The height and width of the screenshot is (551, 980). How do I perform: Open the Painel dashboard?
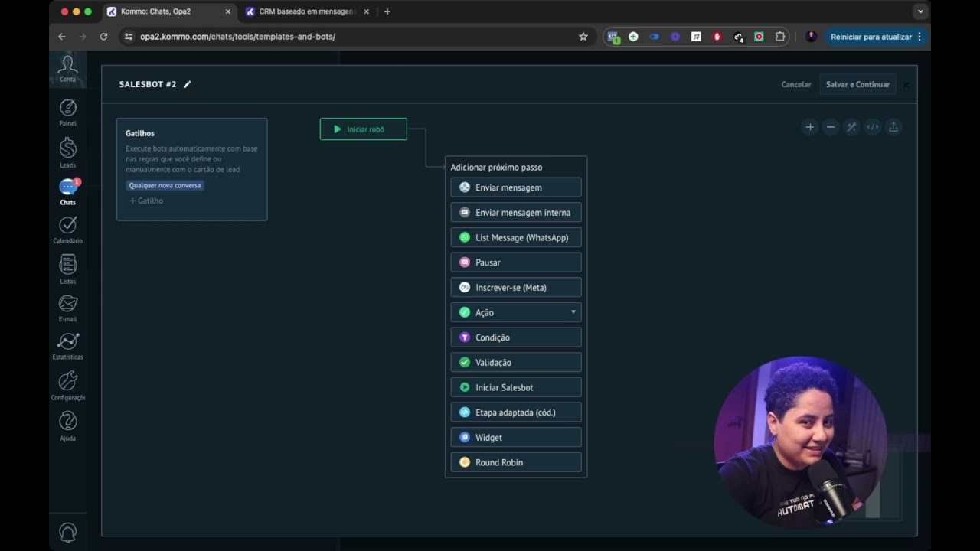67,112
